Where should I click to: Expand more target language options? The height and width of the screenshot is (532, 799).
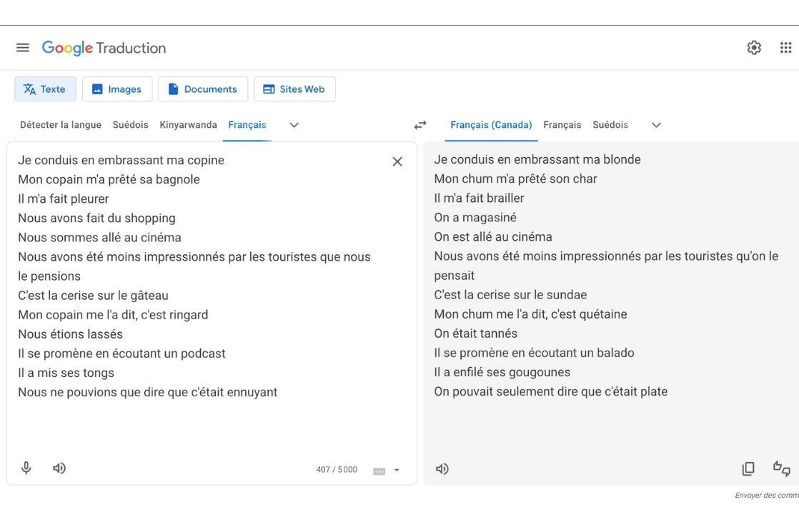pos(655,124)
